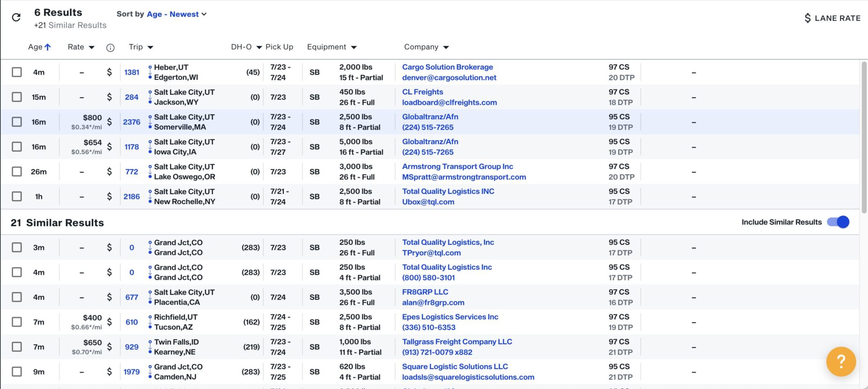Viewport: 868px width, 389px height.
Task: Open Cargo Solution Brokerage company link
Action: [447, 67]
